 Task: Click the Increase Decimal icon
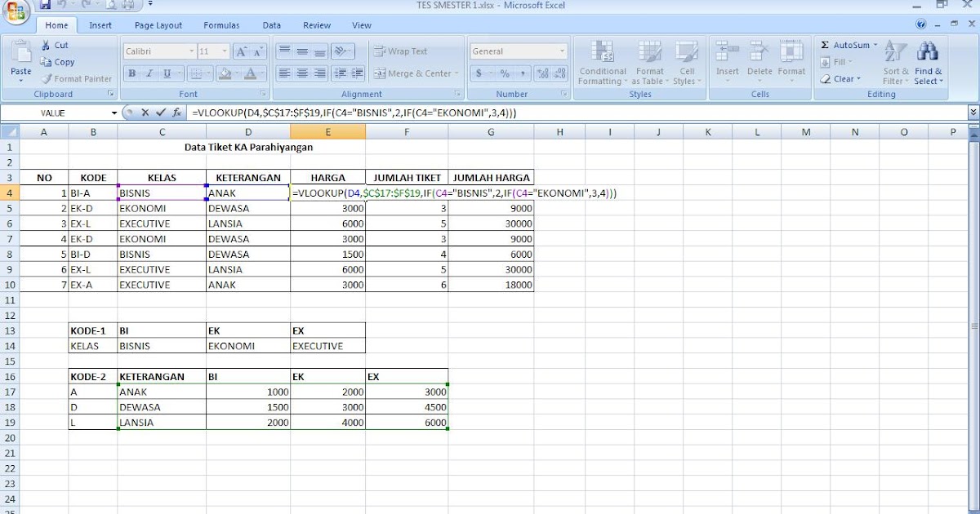pyautogui.click(x=542, y=73)
